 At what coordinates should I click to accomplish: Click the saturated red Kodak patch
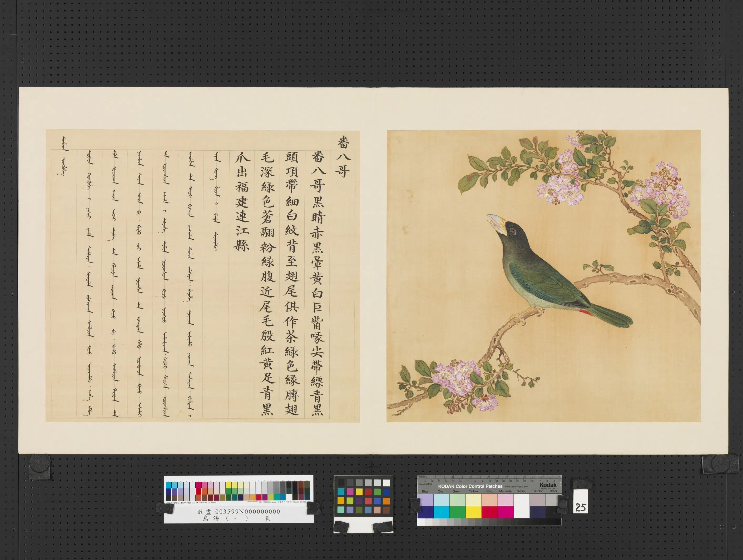489,512
